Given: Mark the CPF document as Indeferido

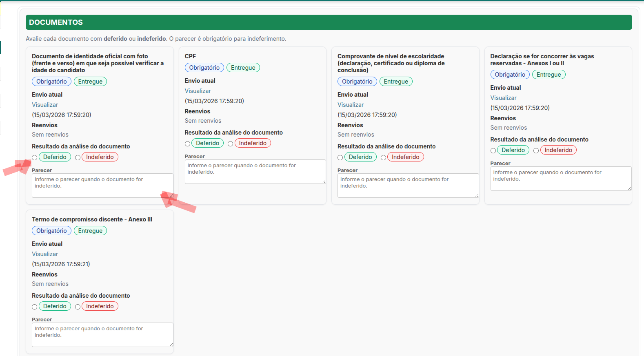Looking at the screenshot, I should (230, 144).
